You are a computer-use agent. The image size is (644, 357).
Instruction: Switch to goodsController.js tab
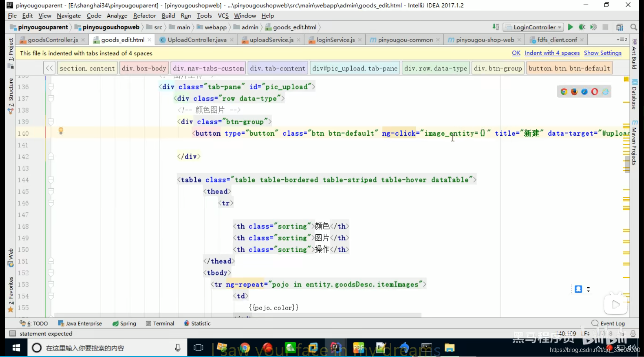tap(52, 40)
